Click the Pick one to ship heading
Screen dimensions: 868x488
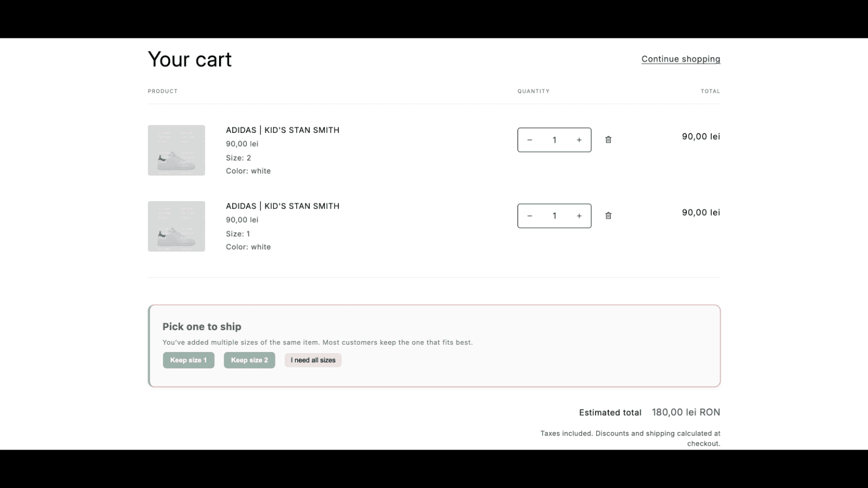tap(202, 326)
